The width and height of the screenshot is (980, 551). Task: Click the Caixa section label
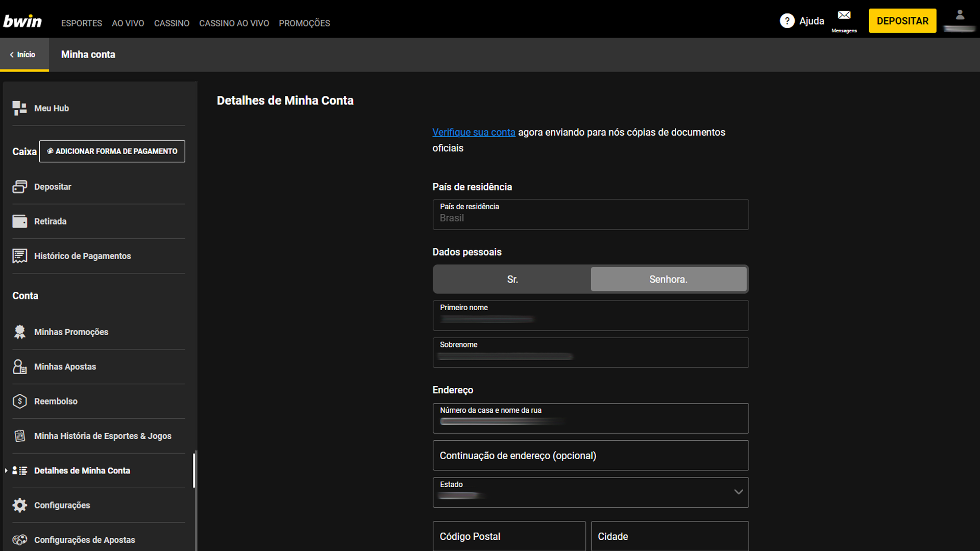pyautogui.click(x=24, y=152)
